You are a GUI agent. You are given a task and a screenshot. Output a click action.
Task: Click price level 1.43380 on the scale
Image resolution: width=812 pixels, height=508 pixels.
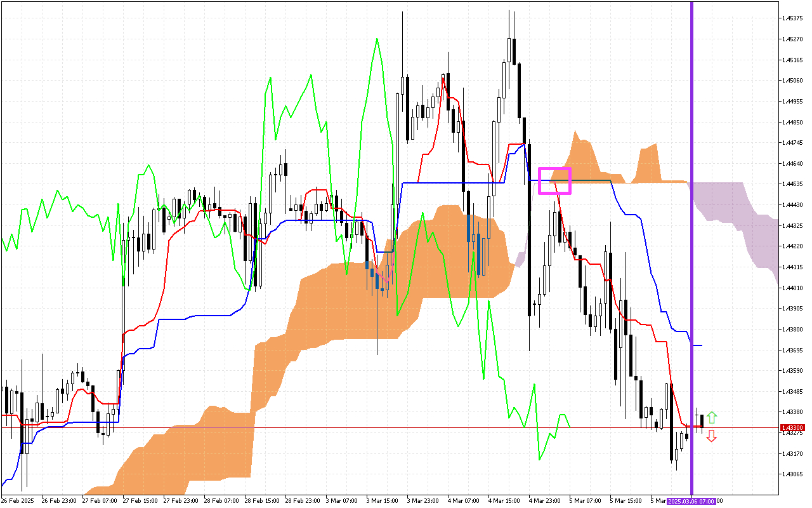pyautogui.click(x=792, y=412)
